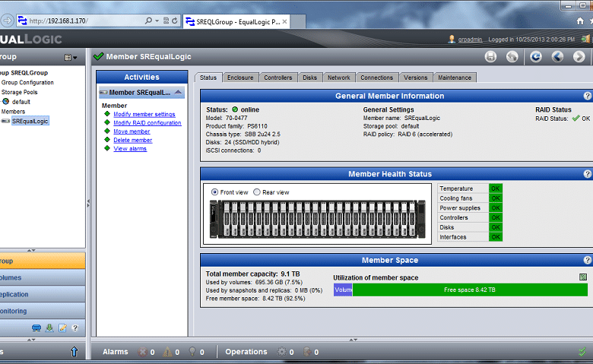This screenshot has height=364, width=593.
Task: Refresh data with the circular arrow icon
Action: click(535, 57)
